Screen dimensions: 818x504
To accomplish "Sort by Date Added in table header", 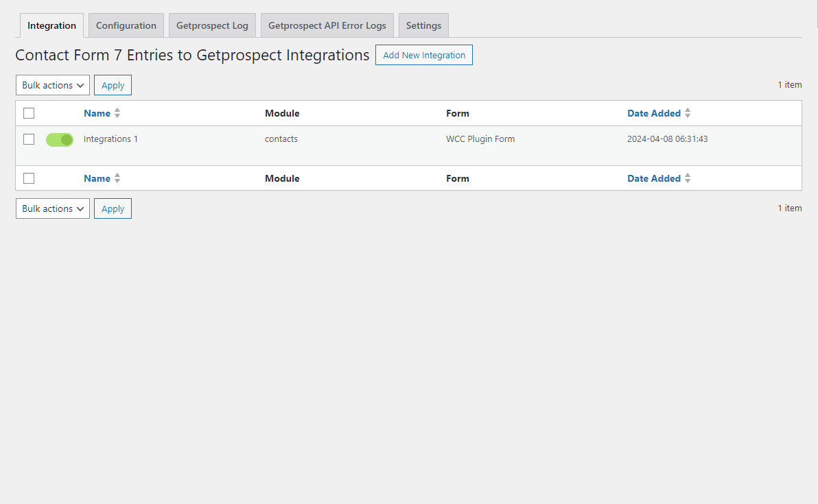I will point(654,113).
